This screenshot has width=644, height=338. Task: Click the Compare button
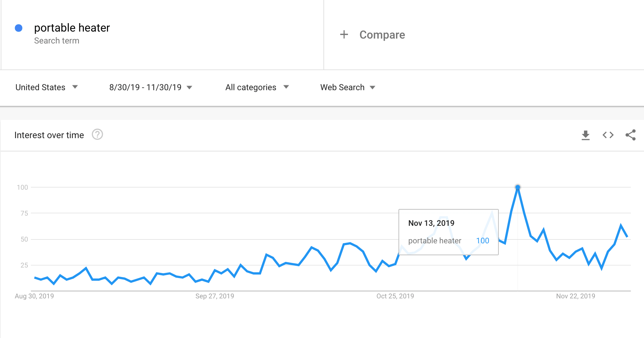382,35
